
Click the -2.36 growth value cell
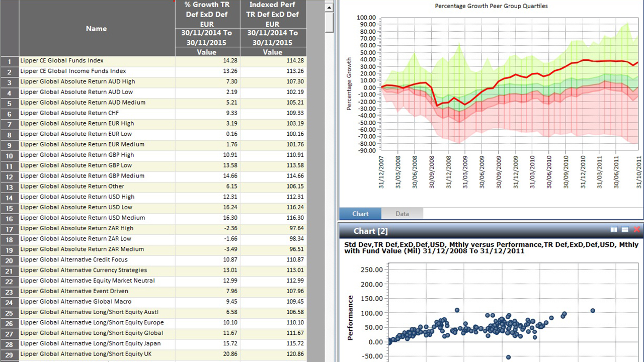(207, 228)
